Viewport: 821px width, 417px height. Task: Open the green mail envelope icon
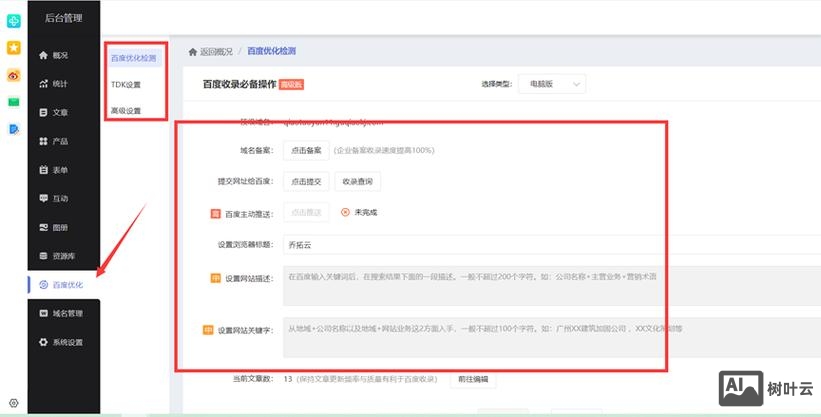(x=14, y=102)
